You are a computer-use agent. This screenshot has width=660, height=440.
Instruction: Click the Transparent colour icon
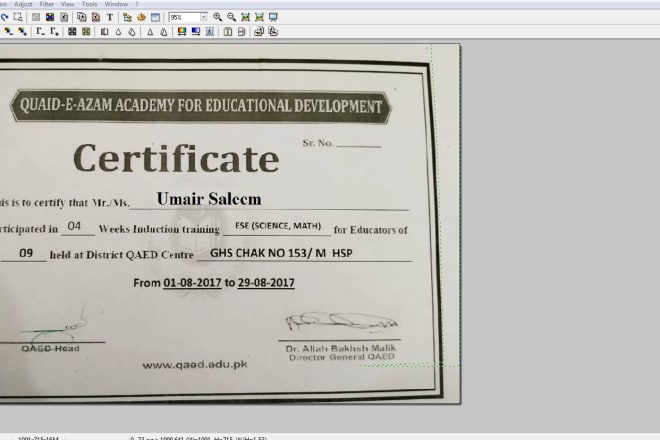click(64, 17)
